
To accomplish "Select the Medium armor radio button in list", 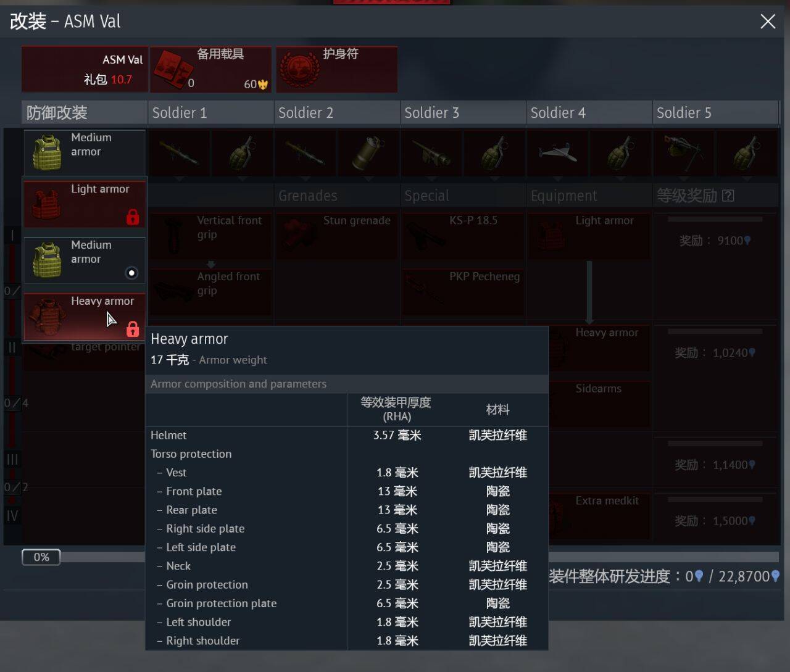I will pos(131,273).
